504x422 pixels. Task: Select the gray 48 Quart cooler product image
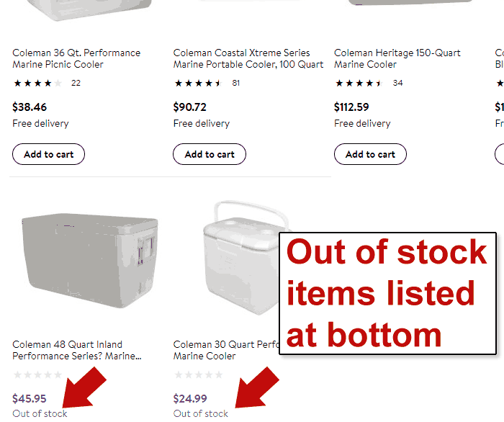[88, 262]
